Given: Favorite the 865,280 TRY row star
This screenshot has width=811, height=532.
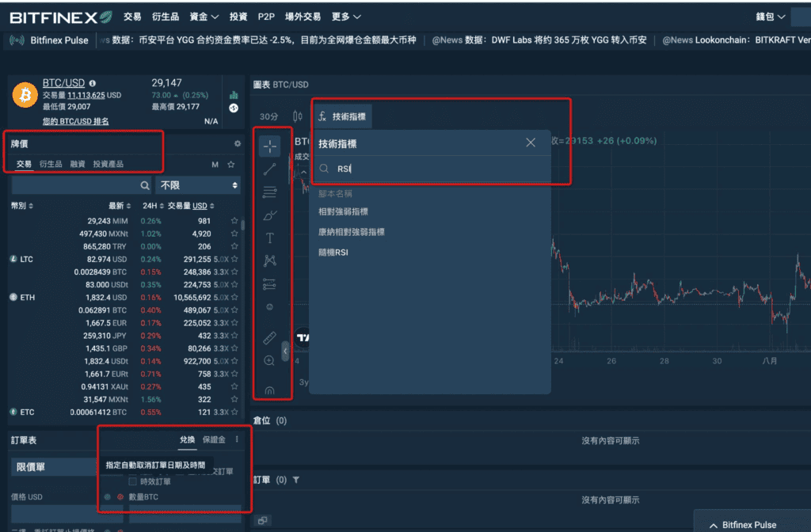Looking at the screenshot, I should click(x=234, y=247).
